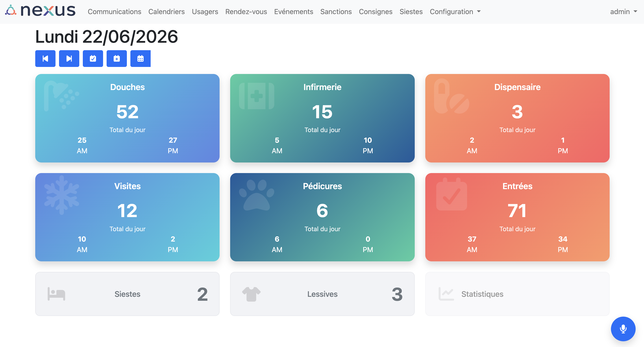
Task: Open the Calendriers page
Action: pos(167,11)
